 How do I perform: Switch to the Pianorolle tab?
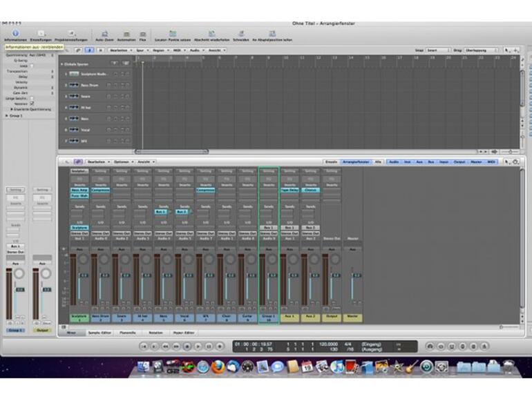pyautogui.click(x=128, y=333)
